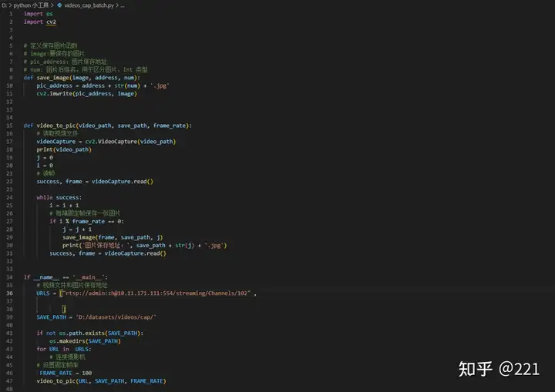Click line number 15 in the gutter
555x392 pixels.
point(9,126)
